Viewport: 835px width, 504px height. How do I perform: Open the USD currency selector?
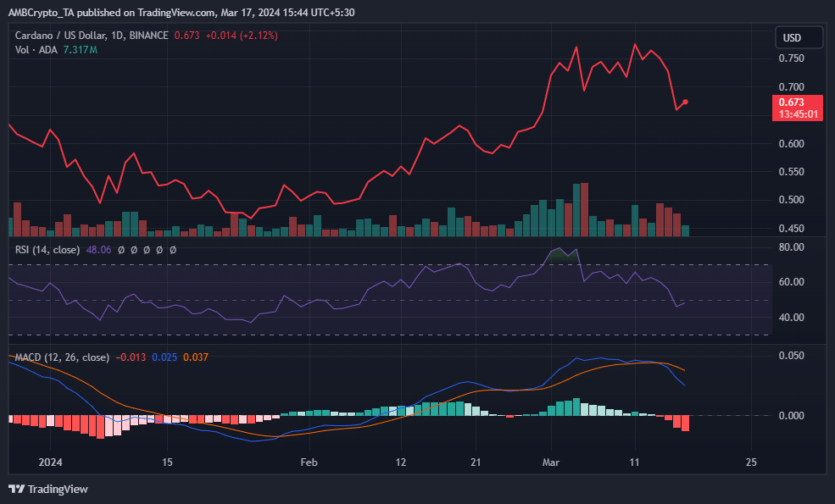[x=799, y=38]
